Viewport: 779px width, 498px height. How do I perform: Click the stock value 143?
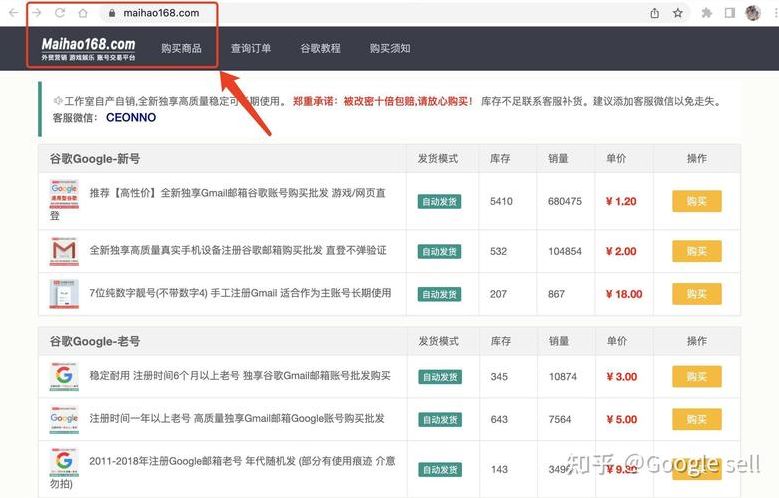click(499, 469)
